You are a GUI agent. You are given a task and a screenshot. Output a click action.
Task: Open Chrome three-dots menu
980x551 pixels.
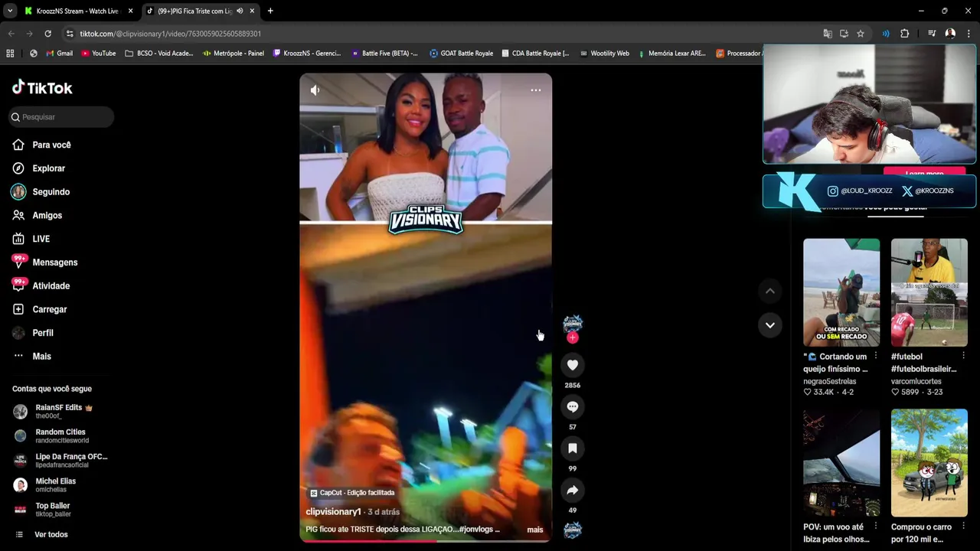coord(969,34)
